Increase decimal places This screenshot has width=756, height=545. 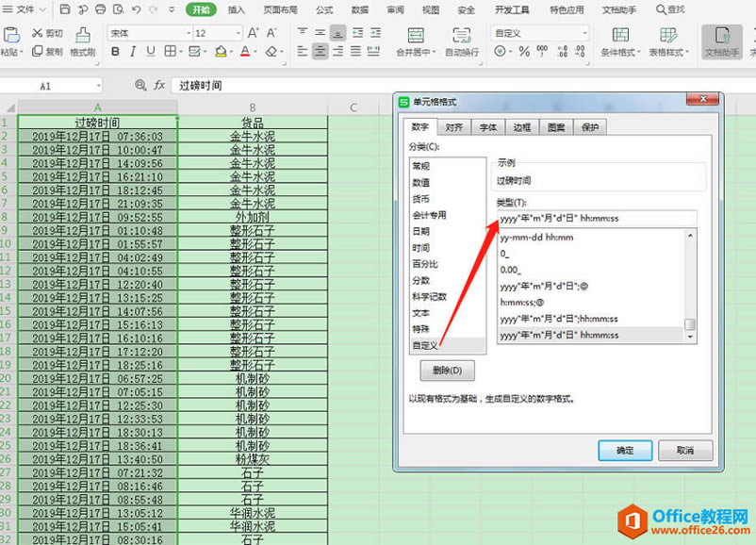(x=563, y=51)
